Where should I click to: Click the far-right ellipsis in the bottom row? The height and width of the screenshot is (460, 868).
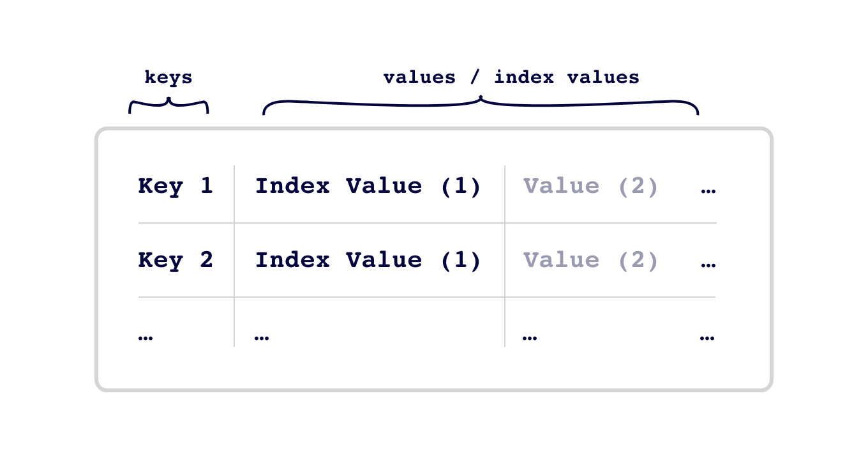point(707,339)
